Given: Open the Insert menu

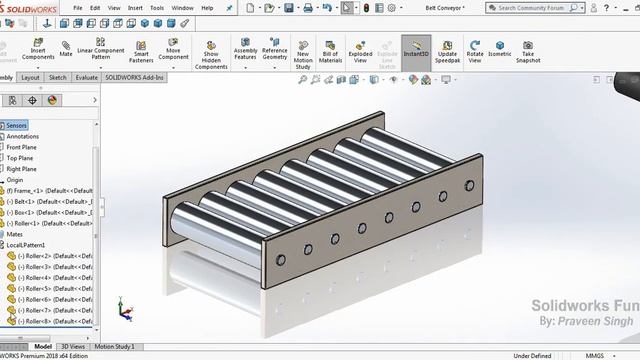Looking at the screenshot, I should [135, 8].
